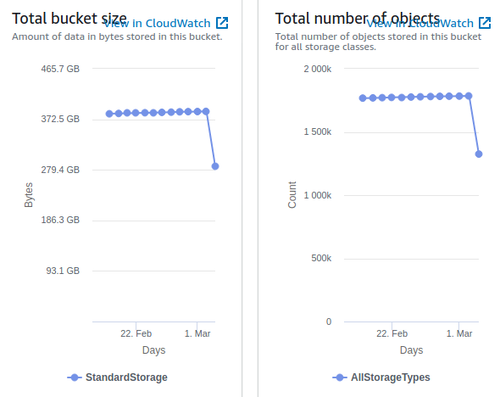Click the 1 500k axis label

tap(317, 132)
